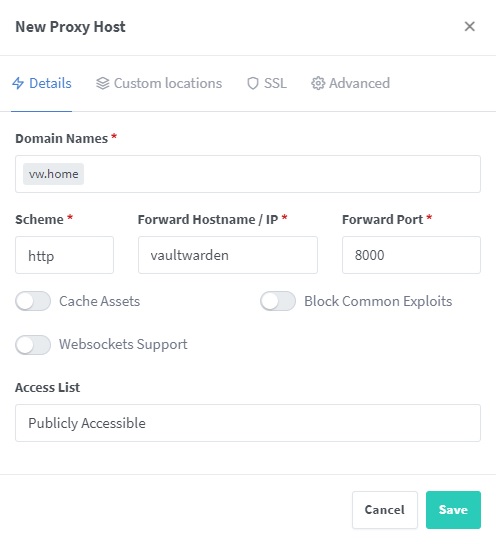Go to the Advanced tab label
Image resolution: width=496 pixels, height=544 pixels.
click(359, 83)
